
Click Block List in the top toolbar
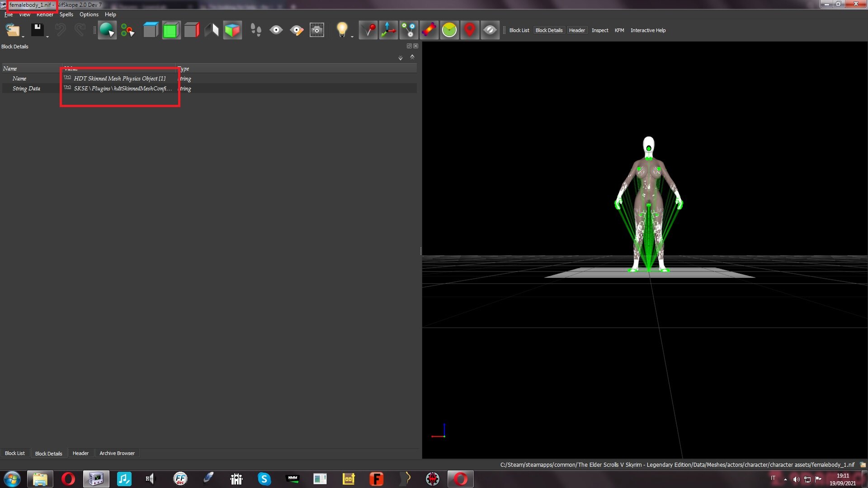pos(519,30)
